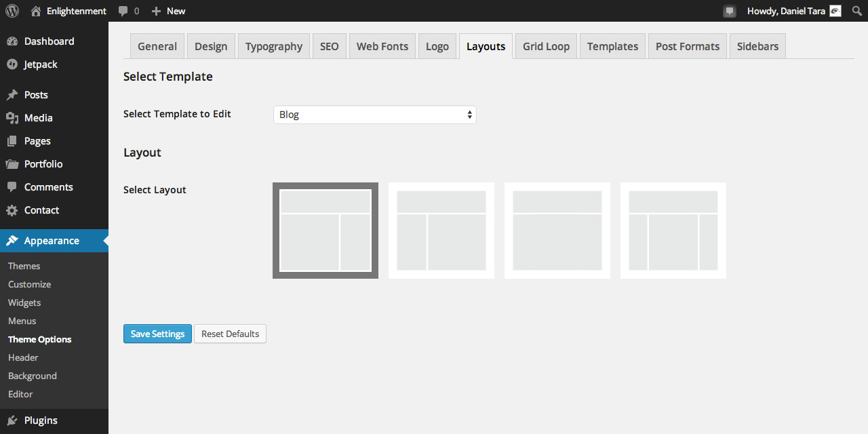Image resolution: width=868 pixels, height=434 pixels.
Task: Click the Save Settings button
Action: click(x=157, y=334)
